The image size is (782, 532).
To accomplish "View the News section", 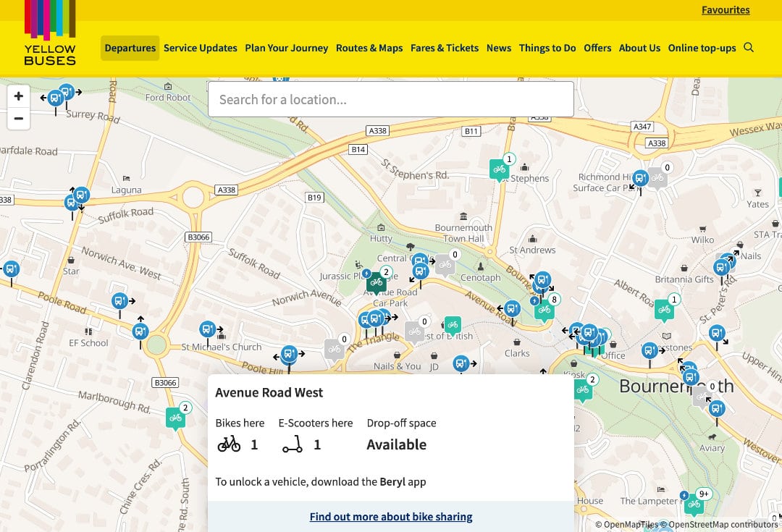I will [499, 48].
